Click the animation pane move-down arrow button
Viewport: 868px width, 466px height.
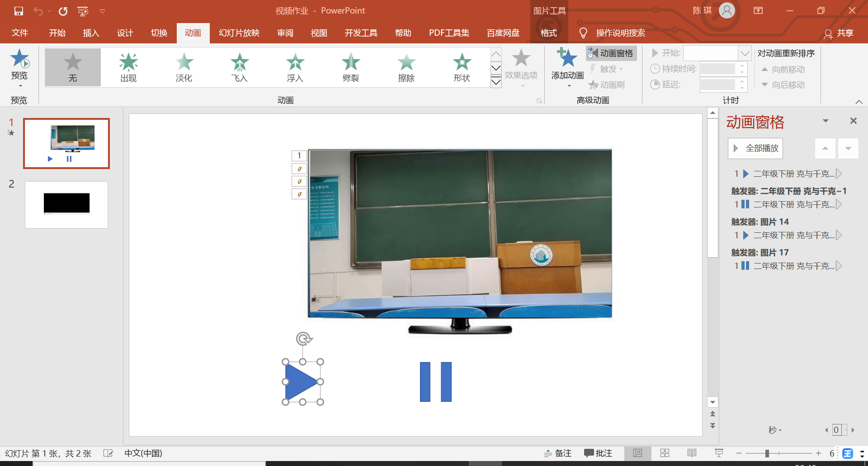click(848, 148)
